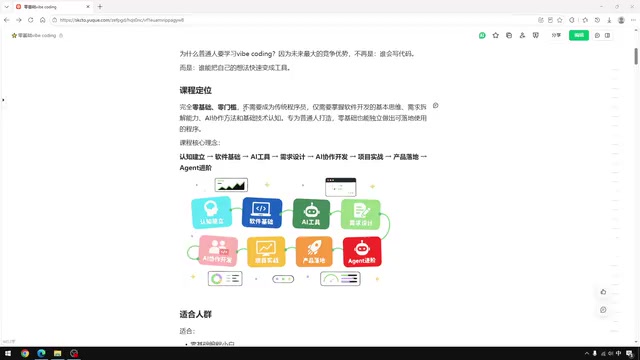Go forward with browser forward arrow
640x360 pixels.
pyautogui.click(x=19, y=20)
